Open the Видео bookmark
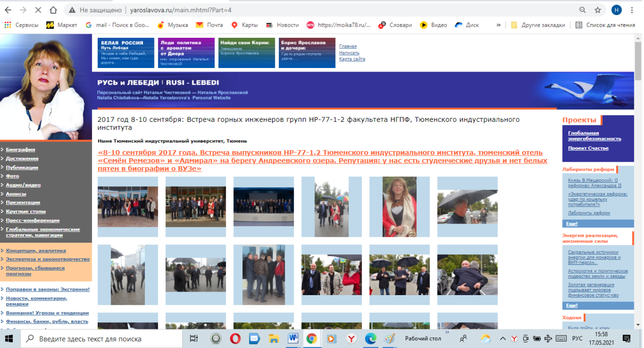The width and height of the screenshot is (644, 348). click(434, 25)
